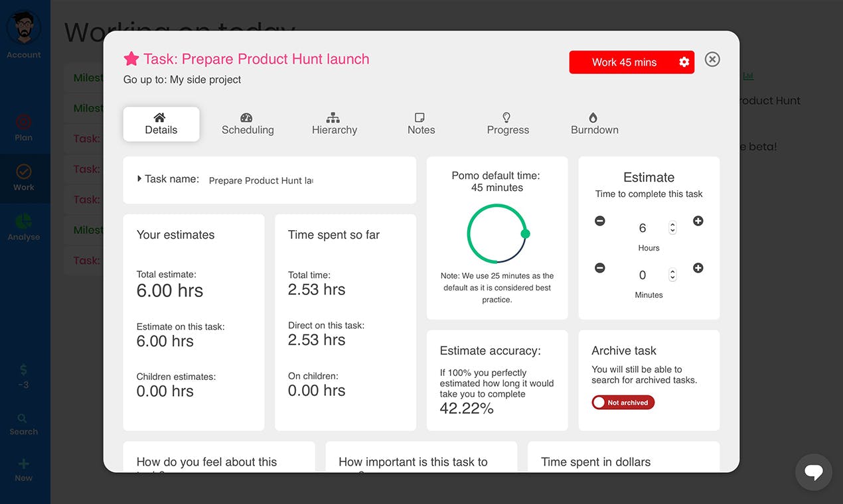Click the green handle on Pomo time dial
This screenshot has height=504, width=843.
pos(526,233)
